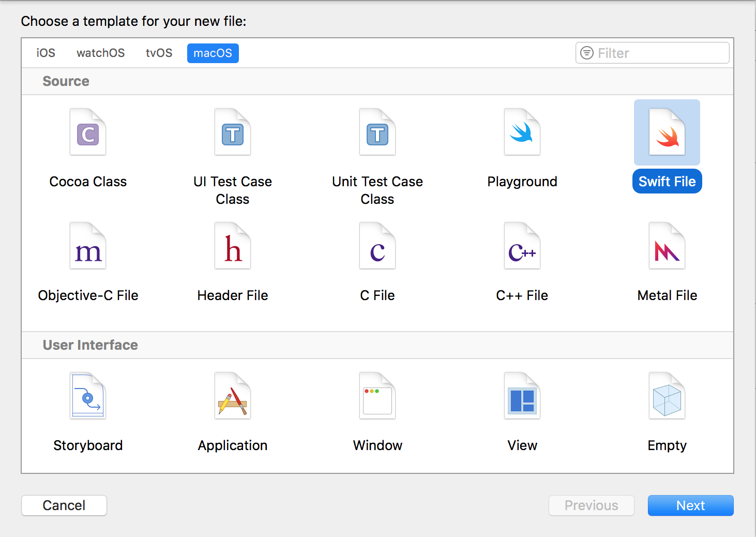
Task: Click the "Swift File" label
Action: (667, 182)
